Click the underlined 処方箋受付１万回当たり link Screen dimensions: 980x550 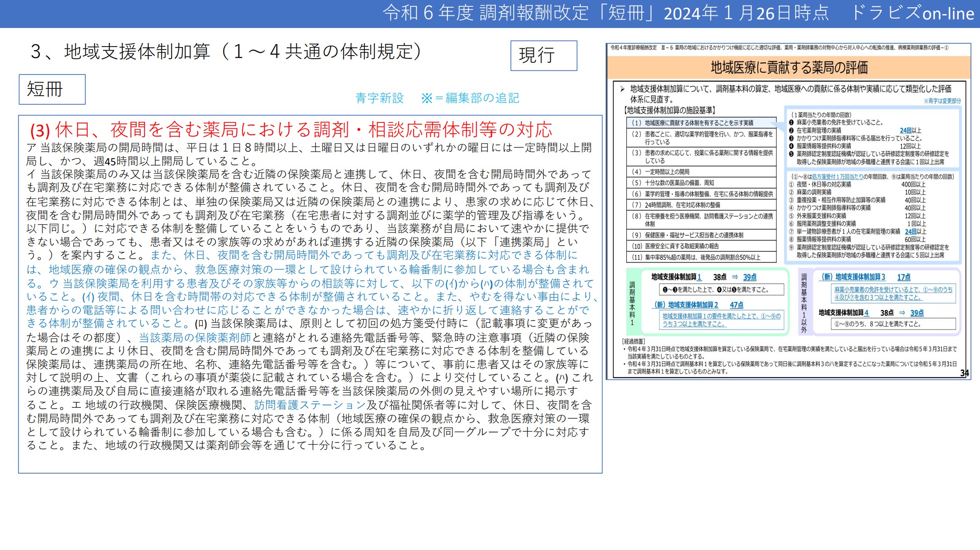837,177
